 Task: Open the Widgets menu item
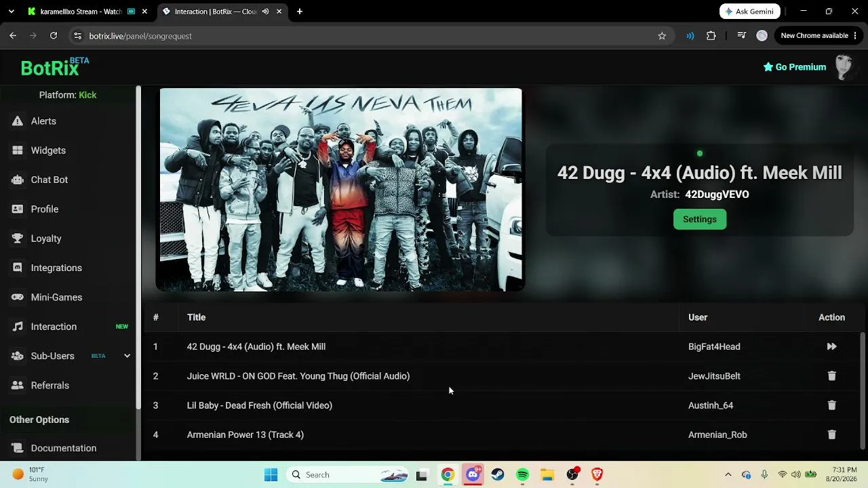pyautogui.click(x=48, y=150)
